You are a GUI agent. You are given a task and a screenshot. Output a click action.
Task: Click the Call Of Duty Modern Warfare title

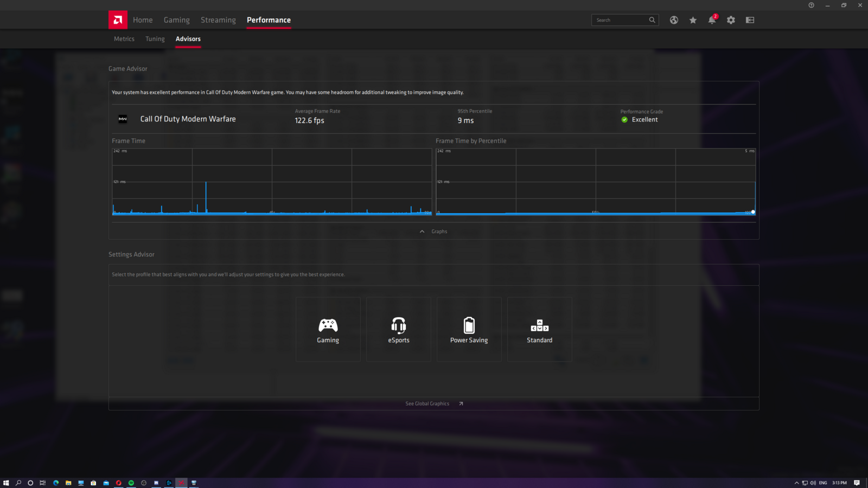[x=188, y=119]
